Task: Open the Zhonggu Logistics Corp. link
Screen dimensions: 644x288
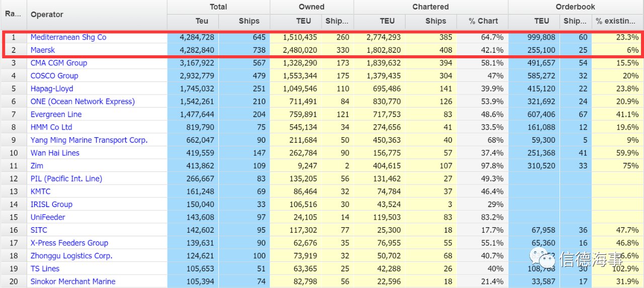Action: coord(71,256)
